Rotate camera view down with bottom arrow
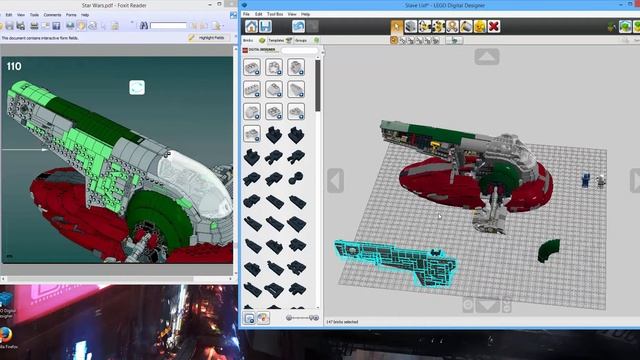640x360 pixels. pos(488,305)
